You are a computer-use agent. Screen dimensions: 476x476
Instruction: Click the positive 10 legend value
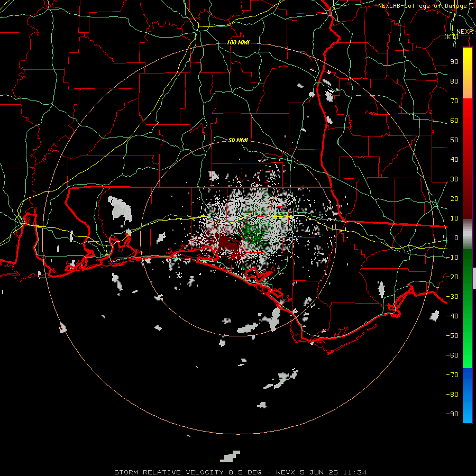point(454,218)
